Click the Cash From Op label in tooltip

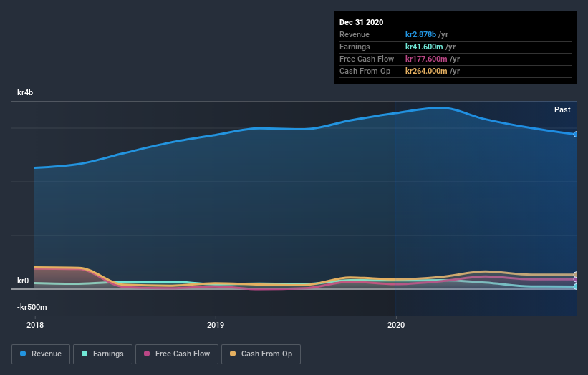pos(365,71)
